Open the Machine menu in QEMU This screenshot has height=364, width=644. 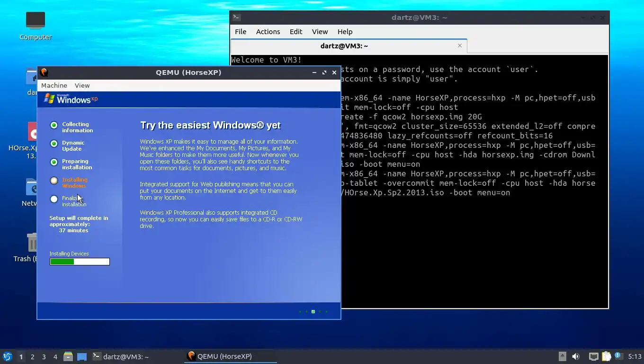[54, 85]
